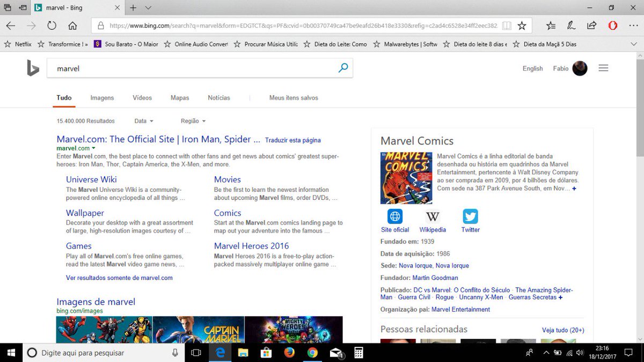Image resolution: width=644 pixels, height=362 pixels.
Task: Open Calculator from the taskbar
Action: coord(358,353)
